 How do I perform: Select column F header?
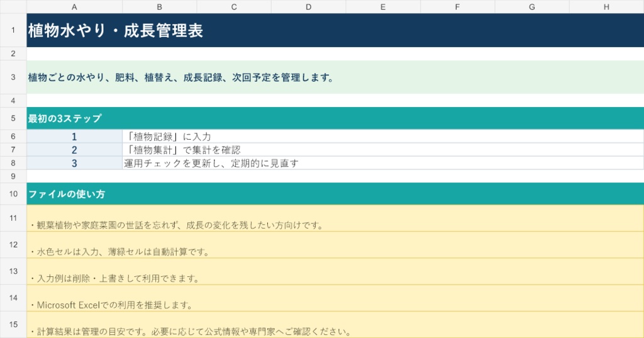click(x=458, y=6)
